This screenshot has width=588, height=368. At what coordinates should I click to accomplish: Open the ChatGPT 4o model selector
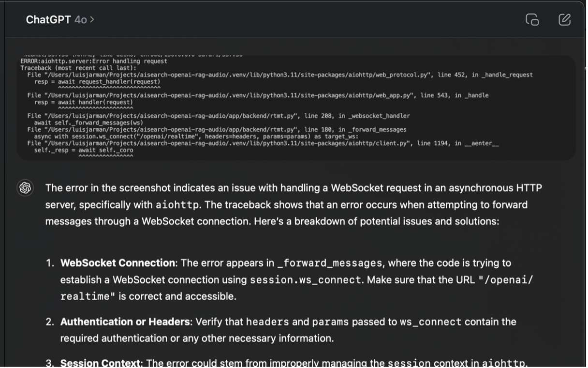(x=60, y=20)
